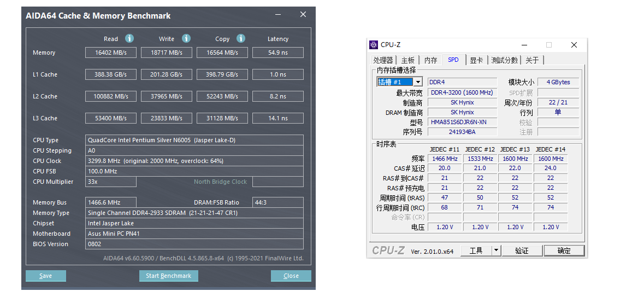Screen dimensions: 644x297
Task: Click part number HMA851S6DJR6N-XN in CPU-Z
Action: [463, 122]
